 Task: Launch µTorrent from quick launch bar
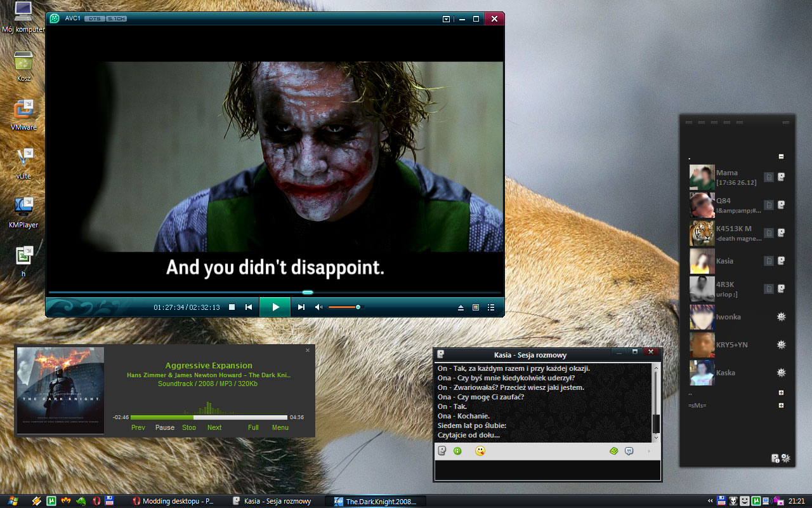[x=52, y=501]
